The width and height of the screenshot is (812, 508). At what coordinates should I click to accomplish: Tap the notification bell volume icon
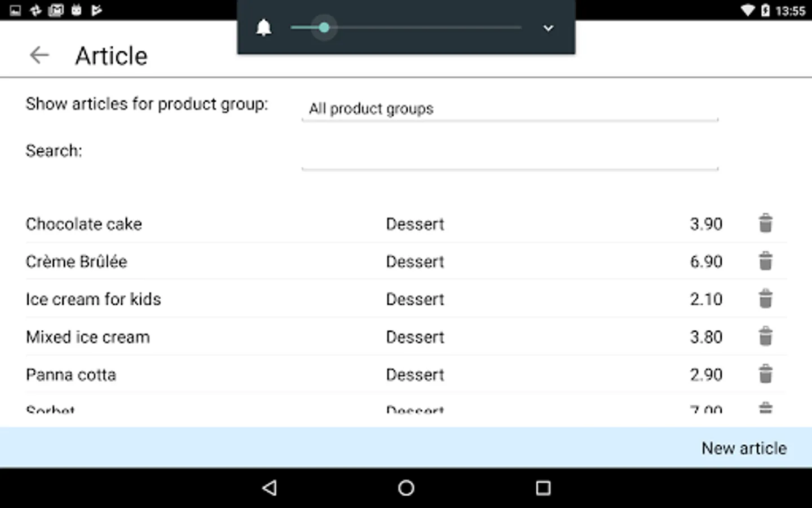coord(263,28)
